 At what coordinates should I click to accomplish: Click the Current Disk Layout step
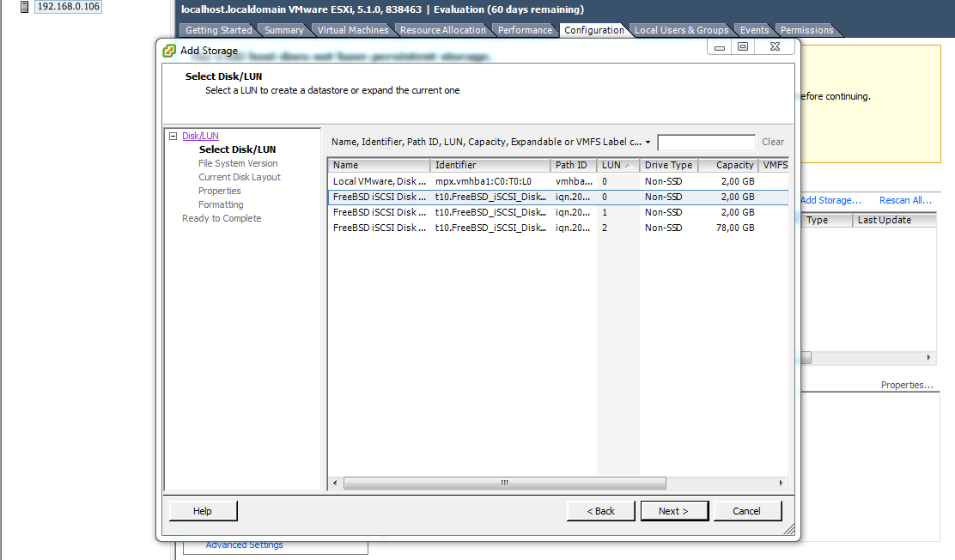click(x=240, y=177)
